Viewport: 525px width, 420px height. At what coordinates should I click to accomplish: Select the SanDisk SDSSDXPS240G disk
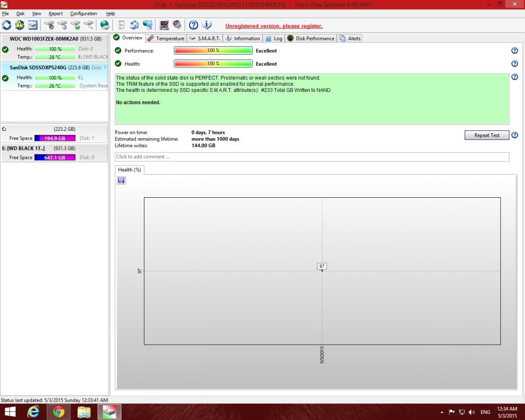pos(54,77)
